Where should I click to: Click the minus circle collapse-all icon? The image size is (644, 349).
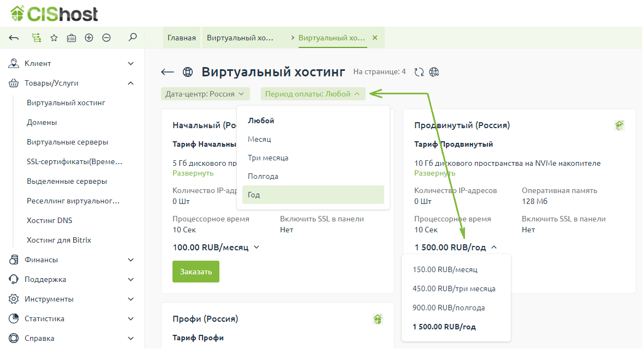106,38
